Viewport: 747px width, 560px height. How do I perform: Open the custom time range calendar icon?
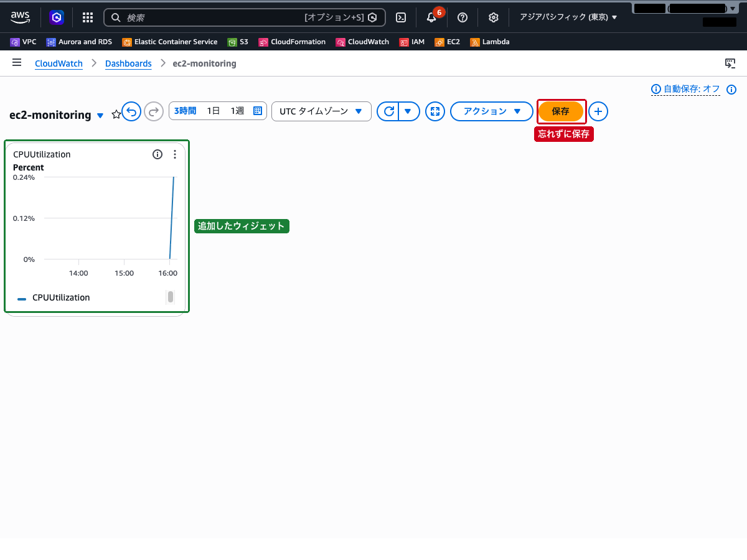(x=258, y=111)
